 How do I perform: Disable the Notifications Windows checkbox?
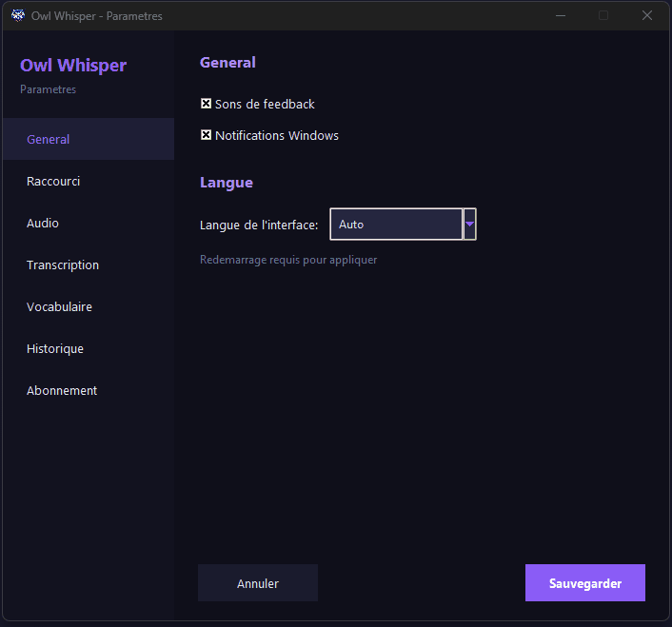point(207,135)
